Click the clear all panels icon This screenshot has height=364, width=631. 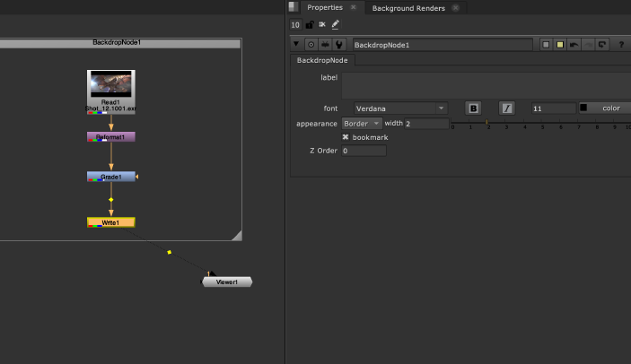pos(322,25)
